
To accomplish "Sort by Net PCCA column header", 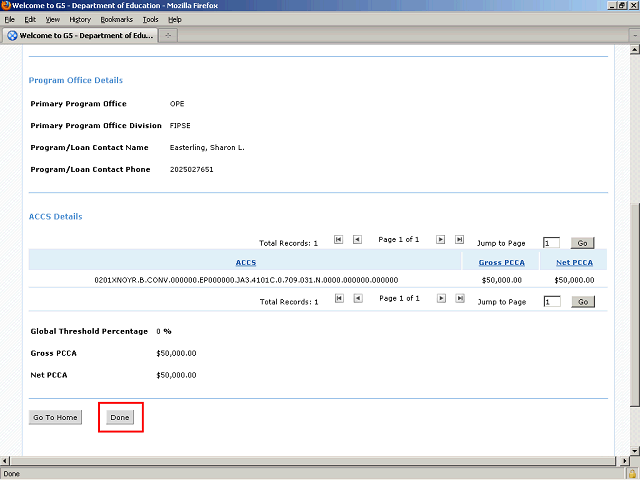I will [x=574, y=262].
